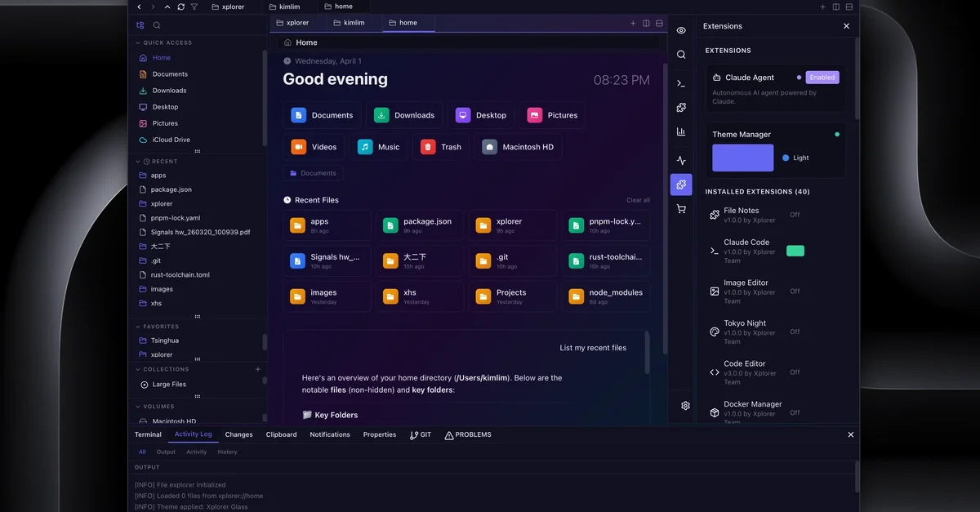The image size is (980, 512).
Task: Switch to the Terminal tab in bottom panel
Action: coord(148,434)
